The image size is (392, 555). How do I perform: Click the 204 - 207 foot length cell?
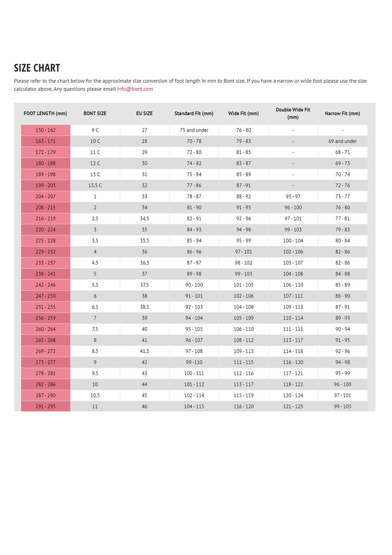pos(46,196)
